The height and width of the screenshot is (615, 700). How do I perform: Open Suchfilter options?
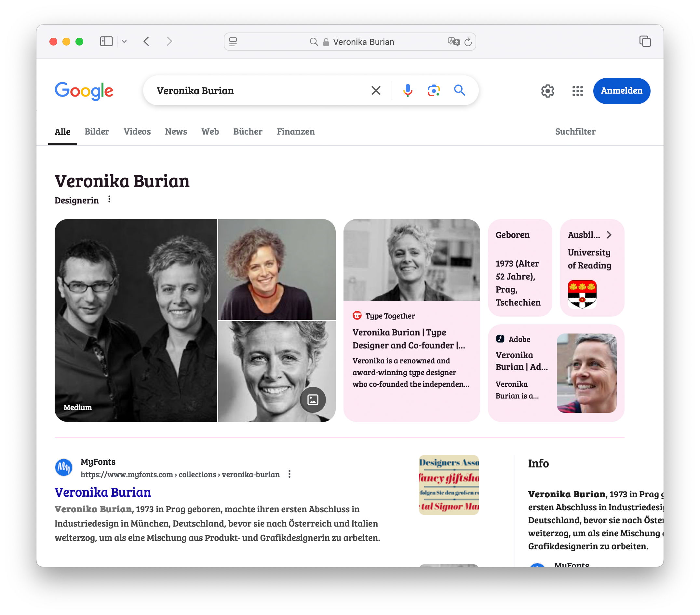point(575,132)
